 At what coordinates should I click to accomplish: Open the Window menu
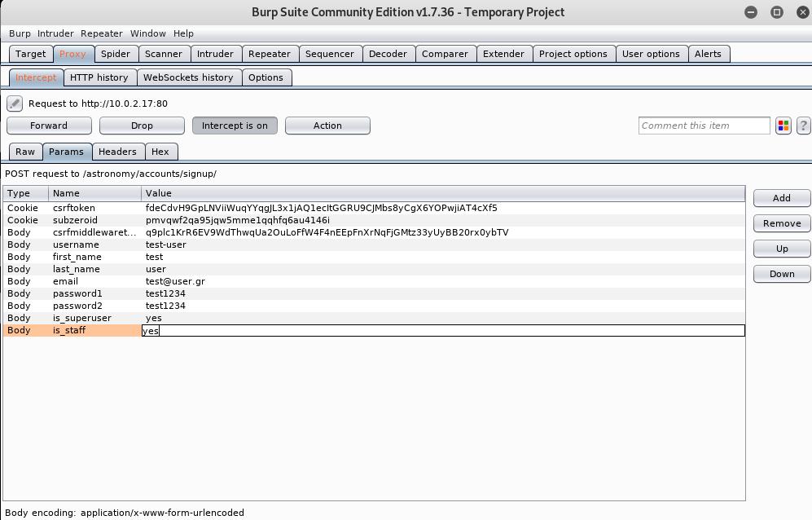(x=147, y=33)
